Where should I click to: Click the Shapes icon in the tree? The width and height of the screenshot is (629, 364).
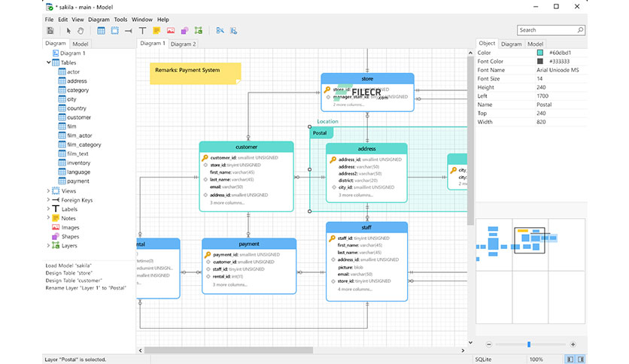56,236
